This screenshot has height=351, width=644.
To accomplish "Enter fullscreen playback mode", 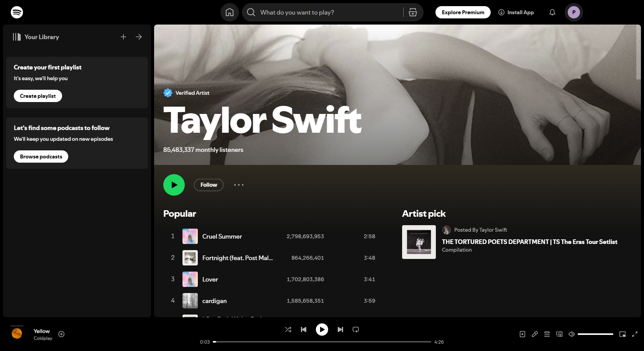I will (x=635, y=334).
